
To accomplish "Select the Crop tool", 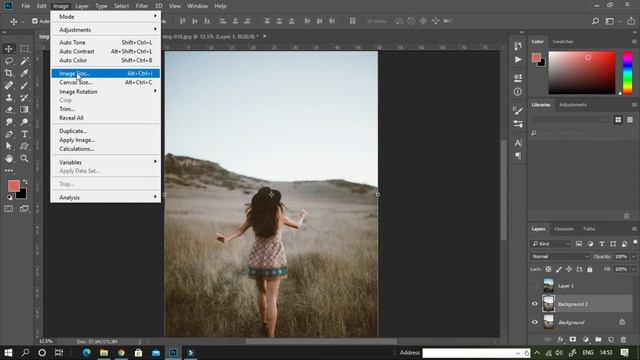I will coord(9,73).
